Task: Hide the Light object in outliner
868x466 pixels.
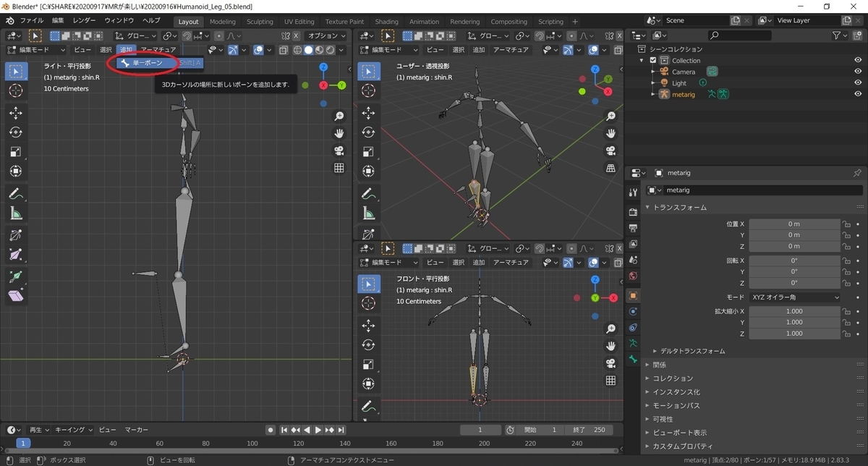Action: point(858,83)
